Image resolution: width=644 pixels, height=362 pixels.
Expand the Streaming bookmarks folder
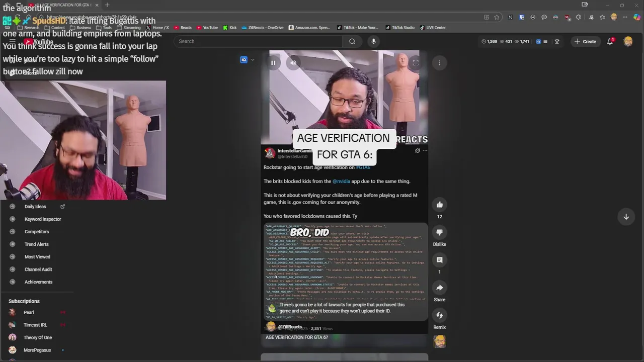pos(129,28)
